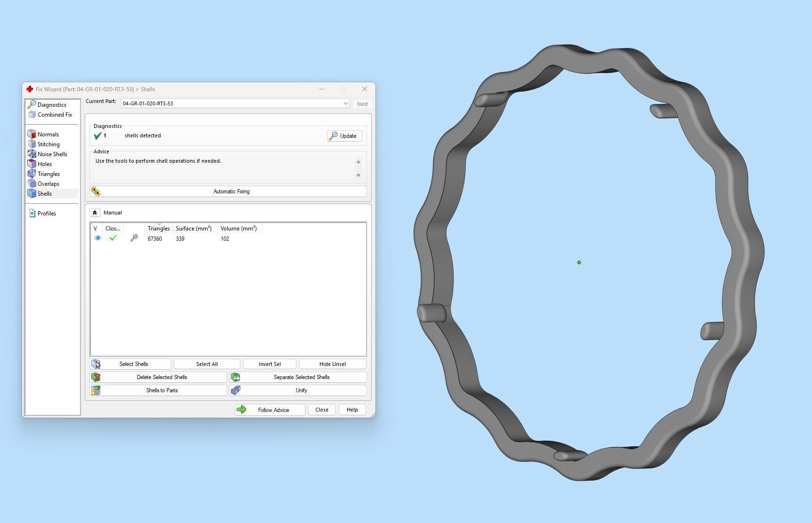Click the Unify button

click(298, 390)
